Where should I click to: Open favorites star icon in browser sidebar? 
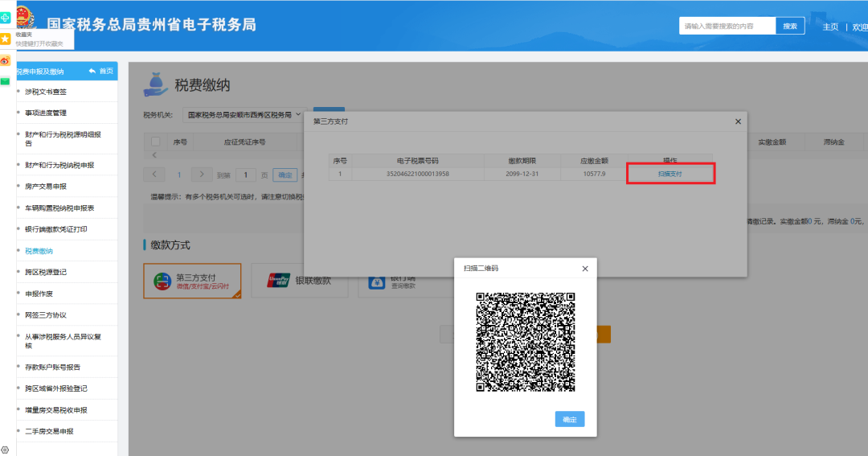click(6, 39)
